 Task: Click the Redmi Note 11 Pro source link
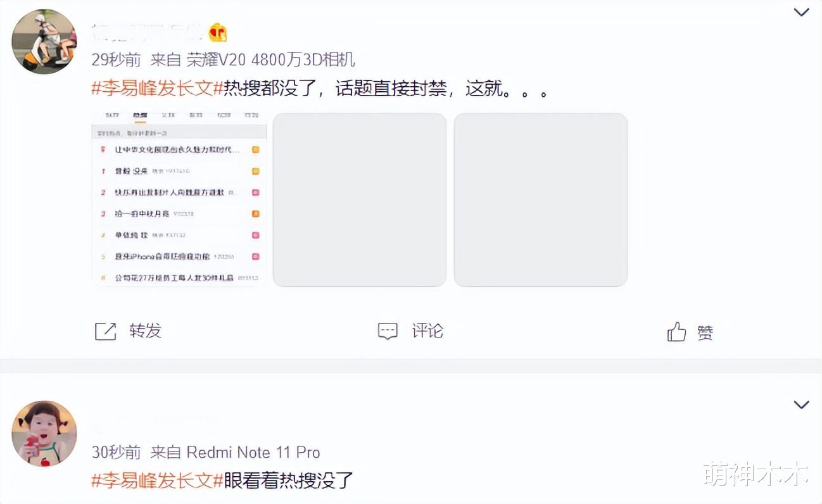click(253, 452)
